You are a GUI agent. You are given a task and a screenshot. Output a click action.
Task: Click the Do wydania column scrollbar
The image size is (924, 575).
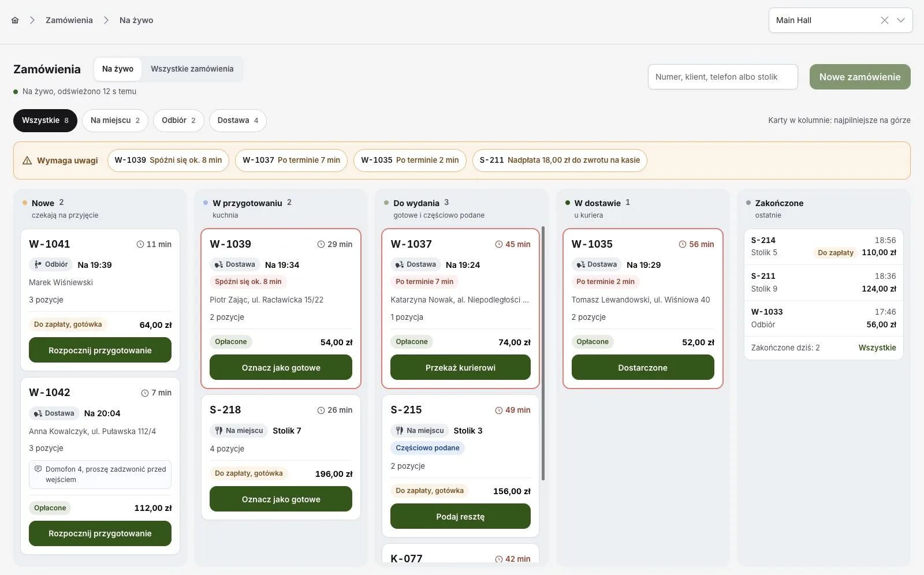pos(543,353)
